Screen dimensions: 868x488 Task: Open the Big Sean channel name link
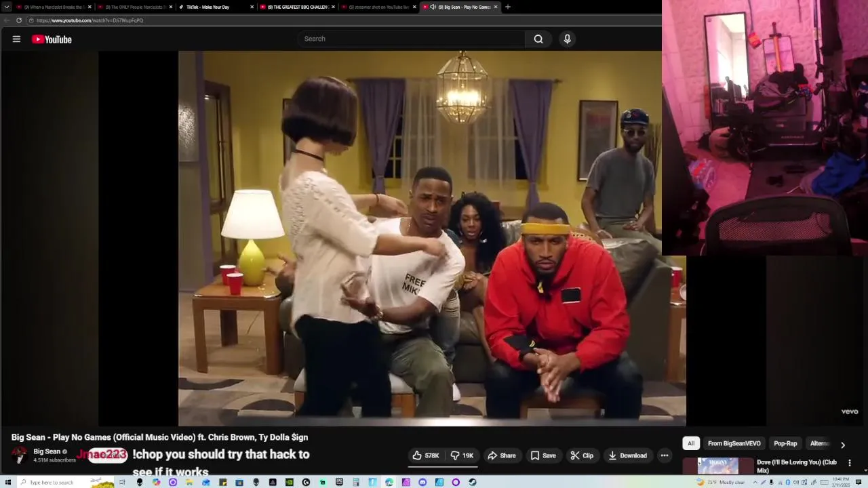click(47, 451)
